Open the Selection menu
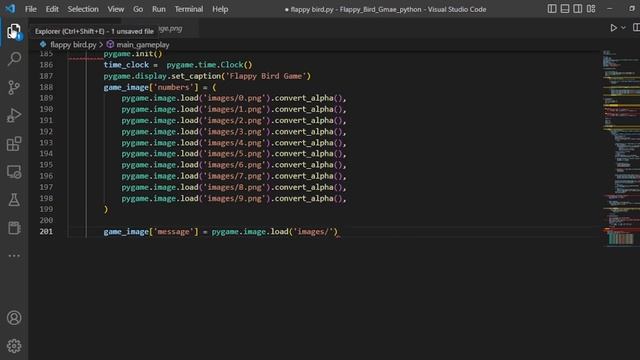This screenshot has width=640, height=360. coord(83,9)
